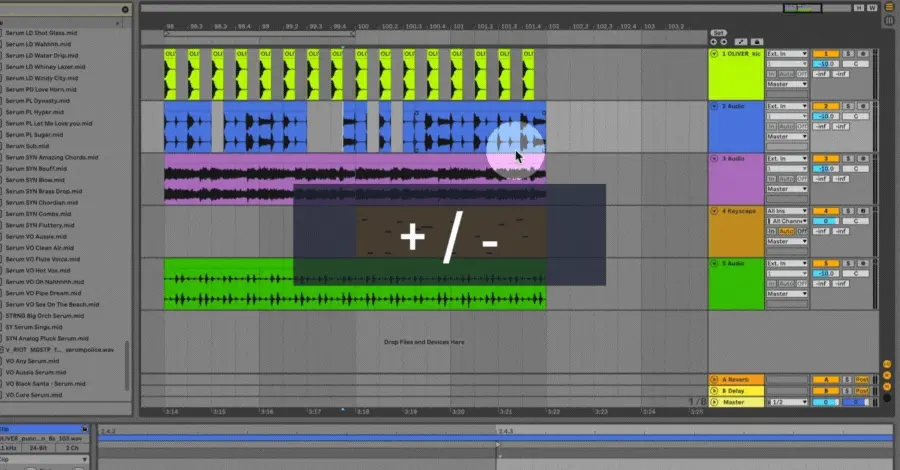Show the Returns section selector icon
The image size is (900, 470).
[x=887, y=375]
